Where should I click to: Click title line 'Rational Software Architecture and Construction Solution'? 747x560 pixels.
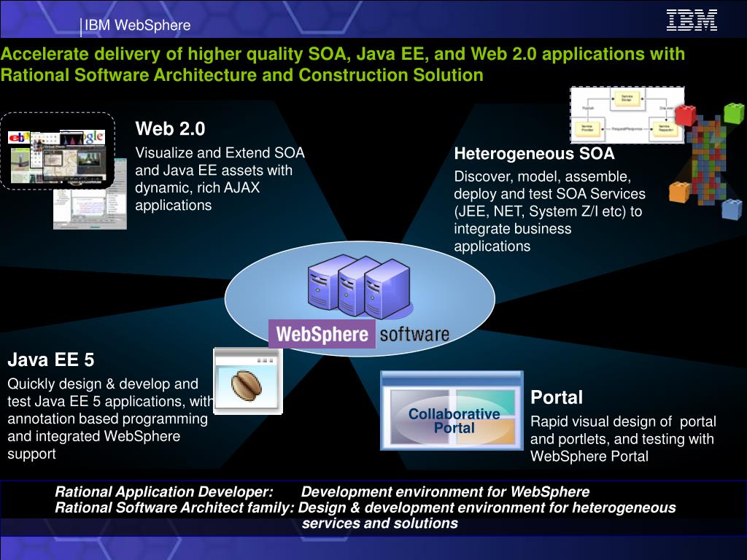242,75
